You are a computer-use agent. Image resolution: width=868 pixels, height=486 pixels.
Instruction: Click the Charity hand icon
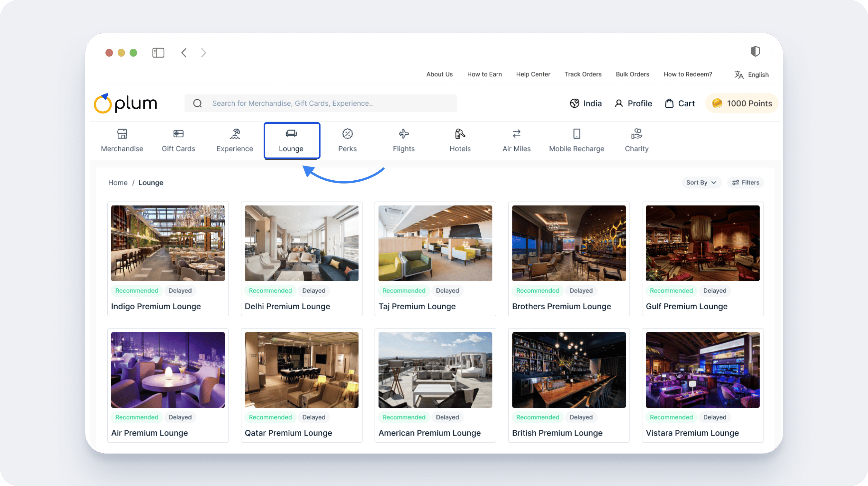(x=637, y=134)
